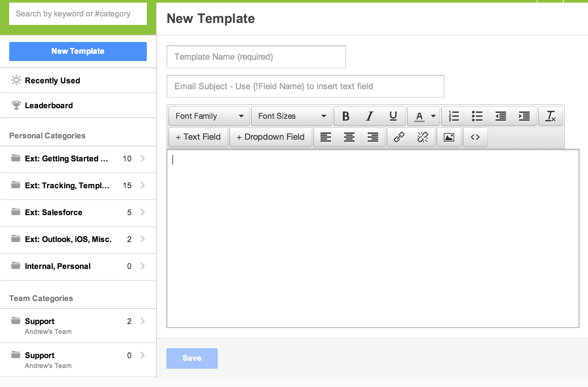Click the count 10 on Getting Started row
Screen dimensions: 588x387
(127, 159)
